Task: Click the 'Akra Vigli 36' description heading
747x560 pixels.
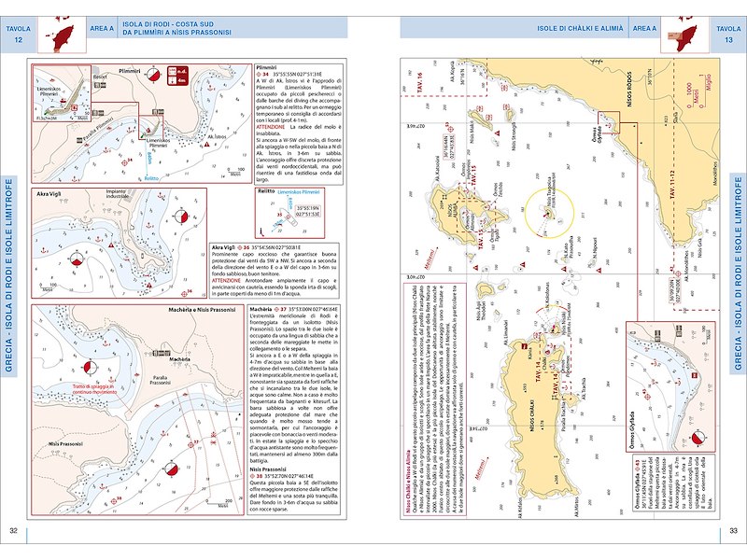Action: point(230,247)
